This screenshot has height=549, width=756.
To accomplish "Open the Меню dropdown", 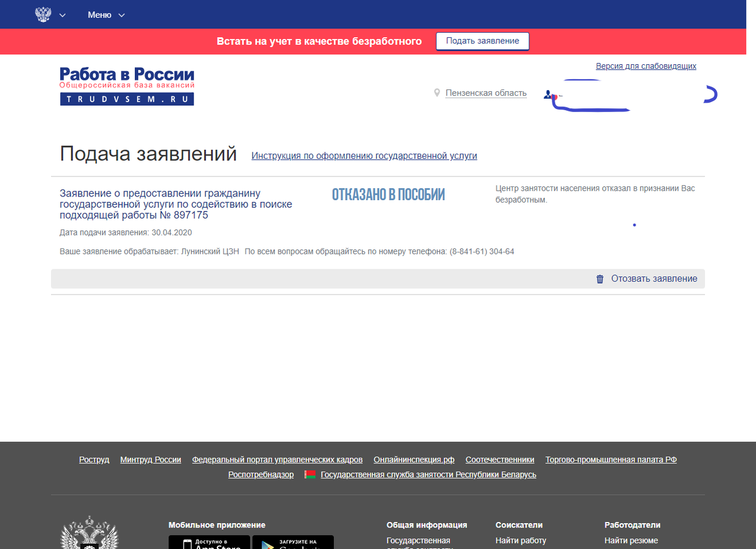I will [106, 15].
